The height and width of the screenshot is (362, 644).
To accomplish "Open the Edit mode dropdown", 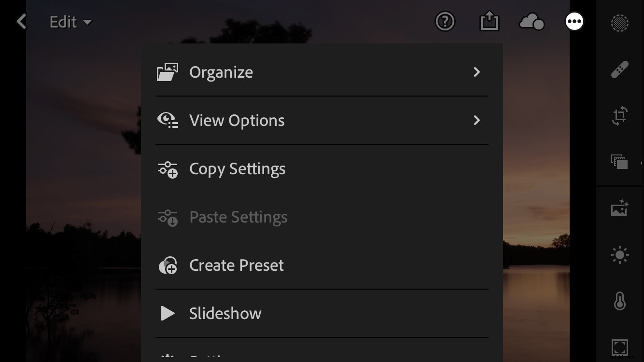I will (x=70, y=21).
